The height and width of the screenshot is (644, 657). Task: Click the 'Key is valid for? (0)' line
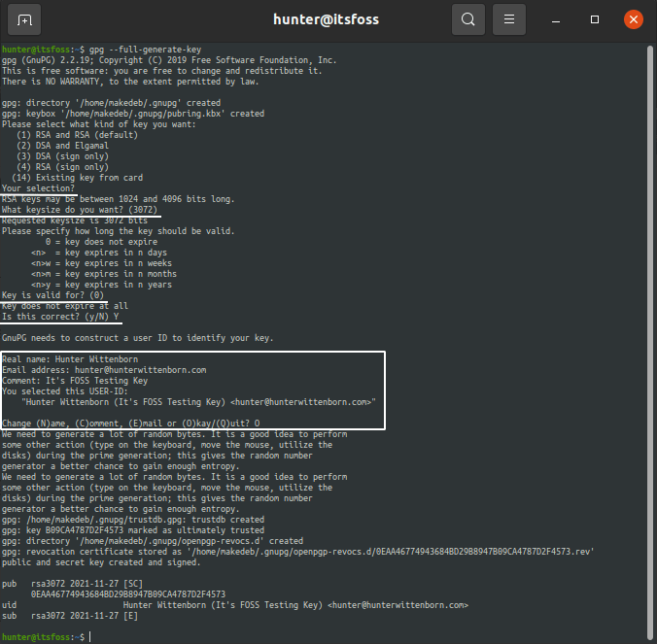(x=52, y=295)
